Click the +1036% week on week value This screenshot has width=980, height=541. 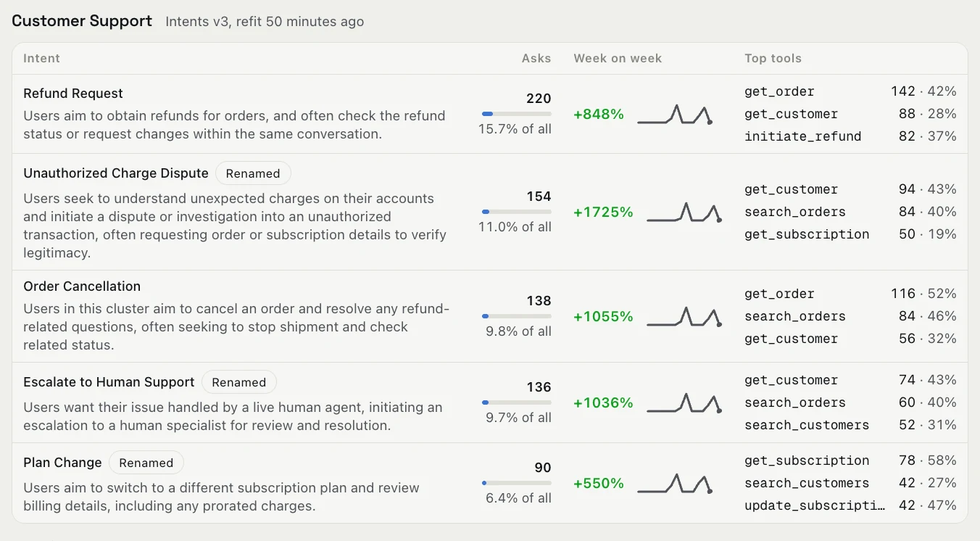point(603,402)
